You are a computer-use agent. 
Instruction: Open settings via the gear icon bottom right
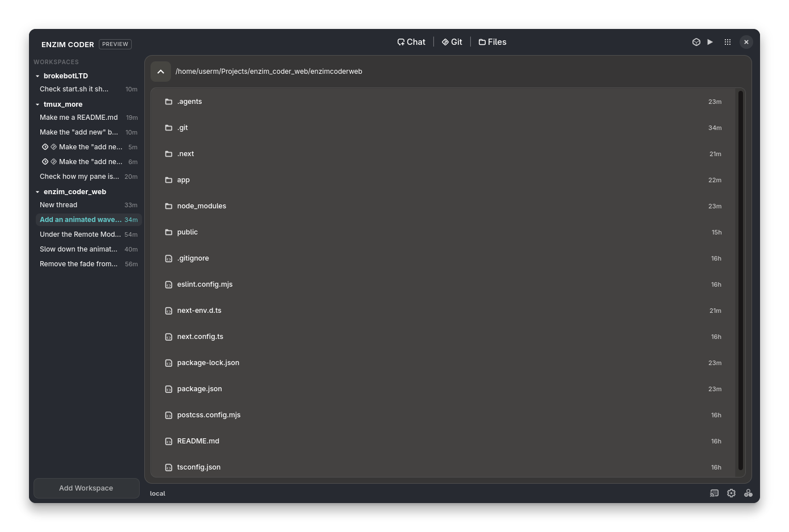pos(731,493)
